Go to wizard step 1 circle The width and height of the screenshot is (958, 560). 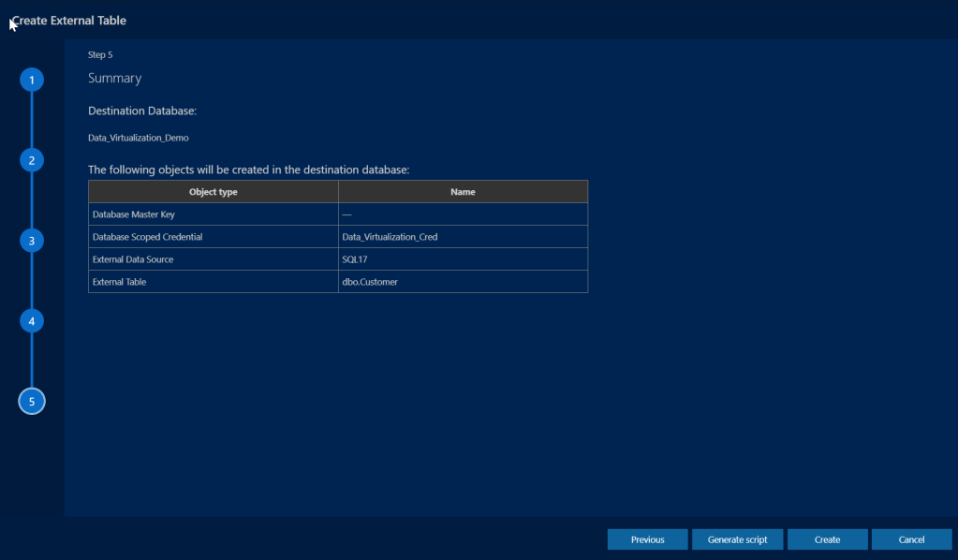coord(32,80)
